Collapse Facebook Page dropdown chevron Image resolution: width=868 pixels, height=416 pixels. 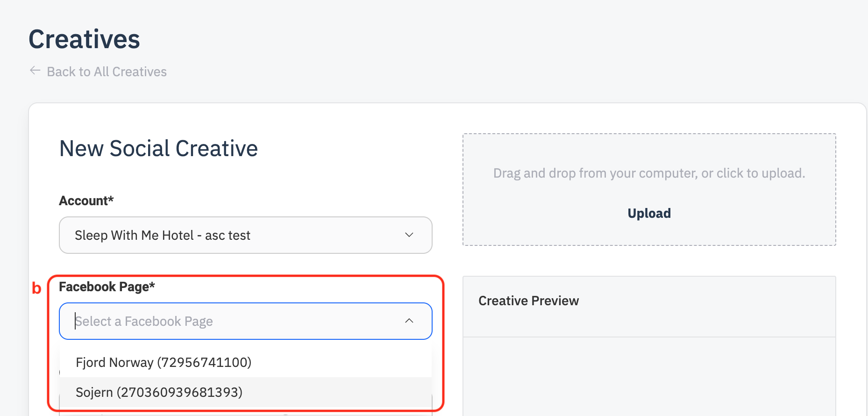point(409,321)
